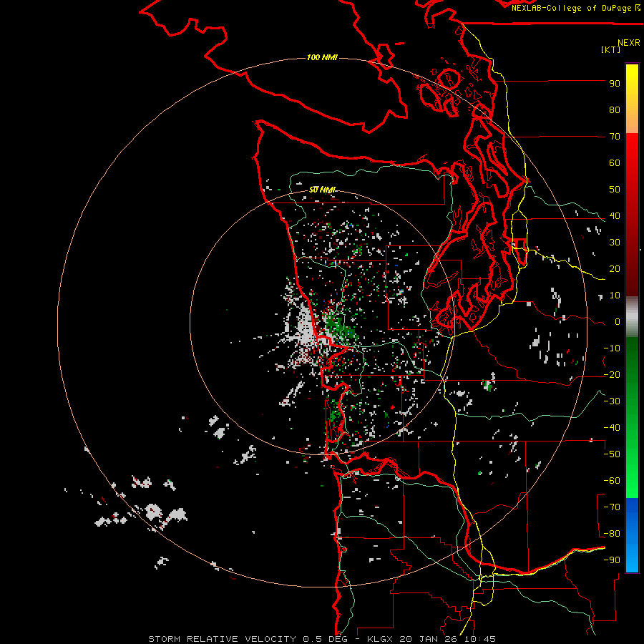Click the -90 value on velocity scale
This screenshot has width=644, height=644.
pos(612,560)
